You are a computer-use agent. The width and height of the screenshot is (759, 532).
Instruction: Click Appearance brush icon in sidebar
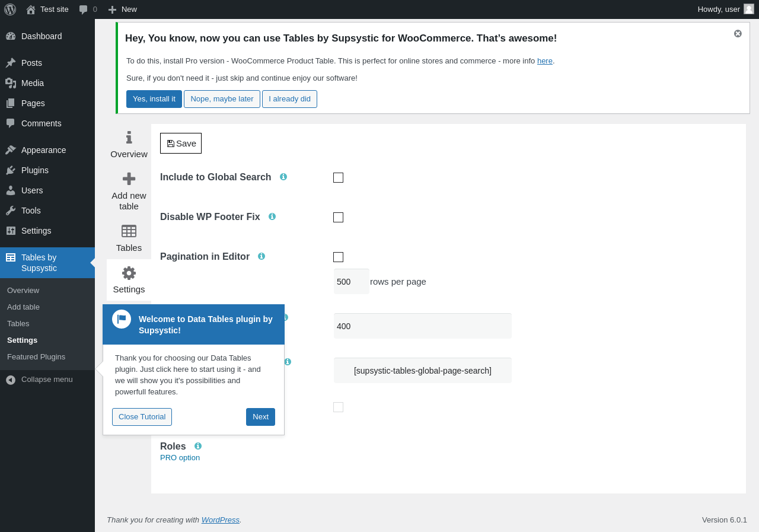coord(11,150)
